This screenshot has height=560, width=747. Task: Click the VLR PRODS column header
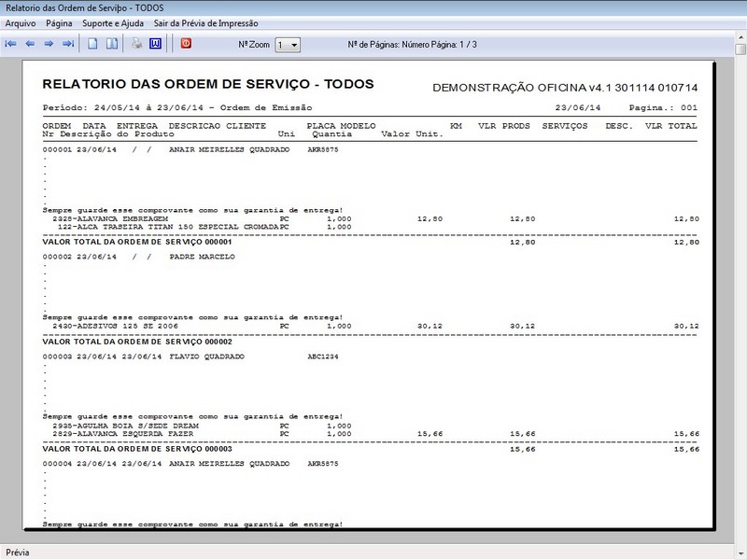click(x=504, y=126)
